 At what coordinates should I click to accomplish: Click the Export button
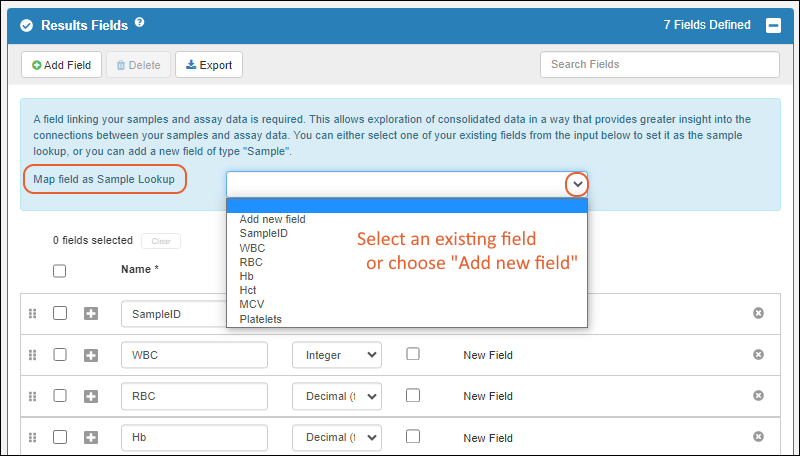tap(209, 65)
